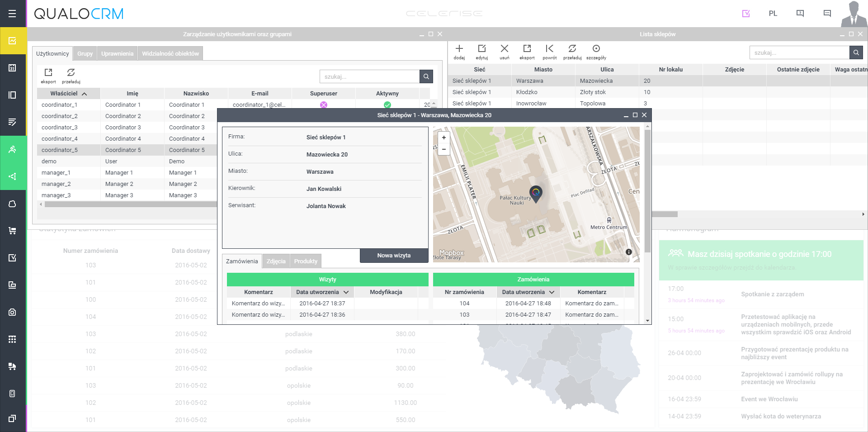Click the Nowa wizyta button

coord(394,256)
